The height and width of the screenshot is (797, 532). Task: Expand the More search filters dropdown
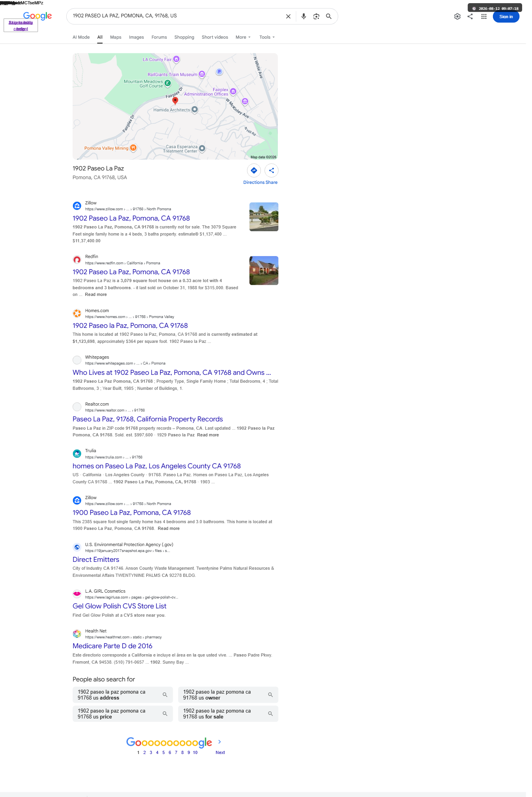[243, 37]
